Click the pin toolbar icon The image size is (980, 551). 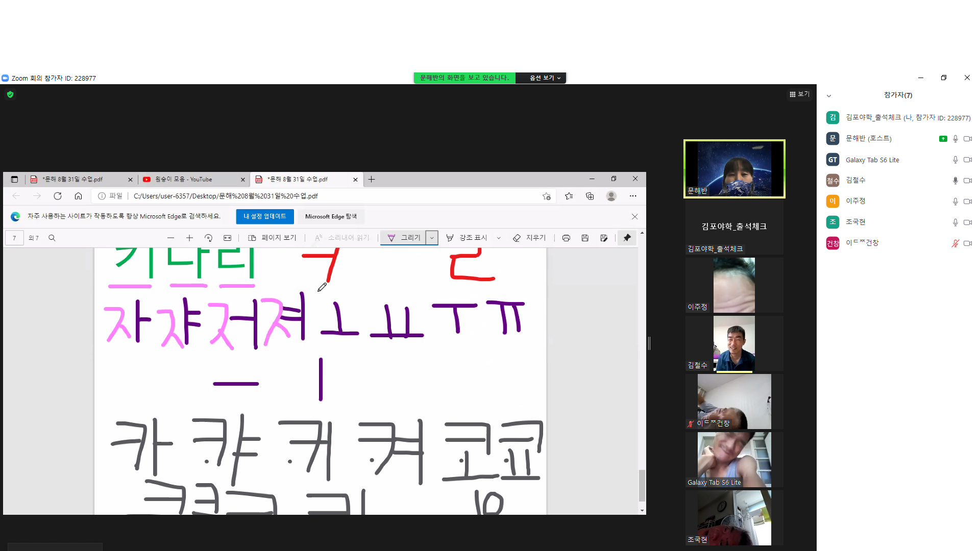[x=627, y=238]
